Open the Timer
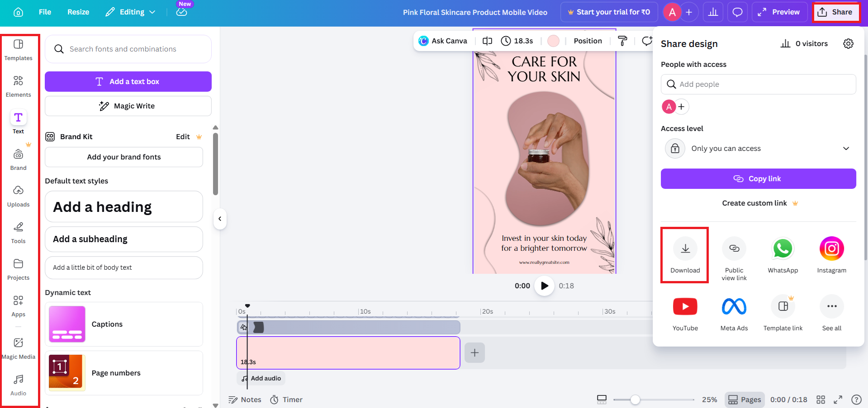Screen dimensions: 868x408 pos(286,399)
